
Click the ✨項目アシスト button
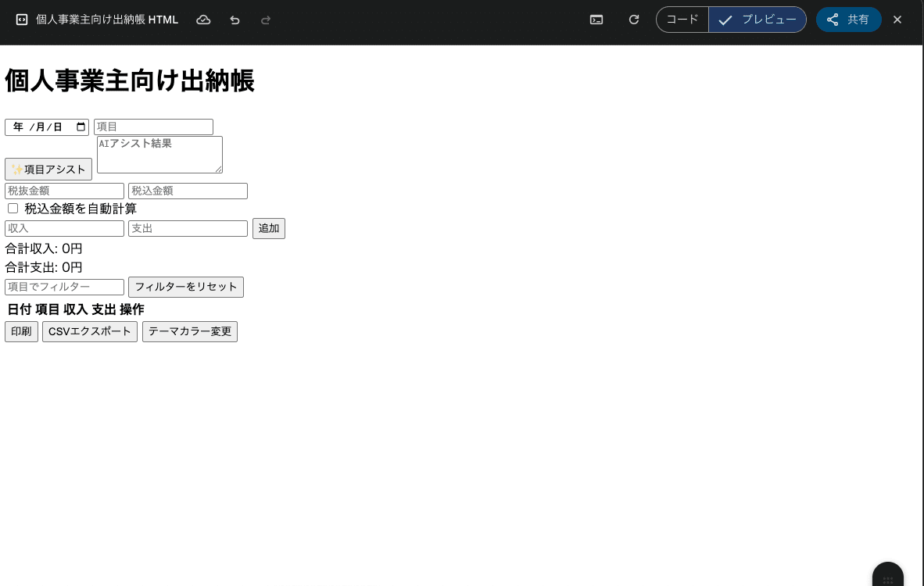pos(48,169)
